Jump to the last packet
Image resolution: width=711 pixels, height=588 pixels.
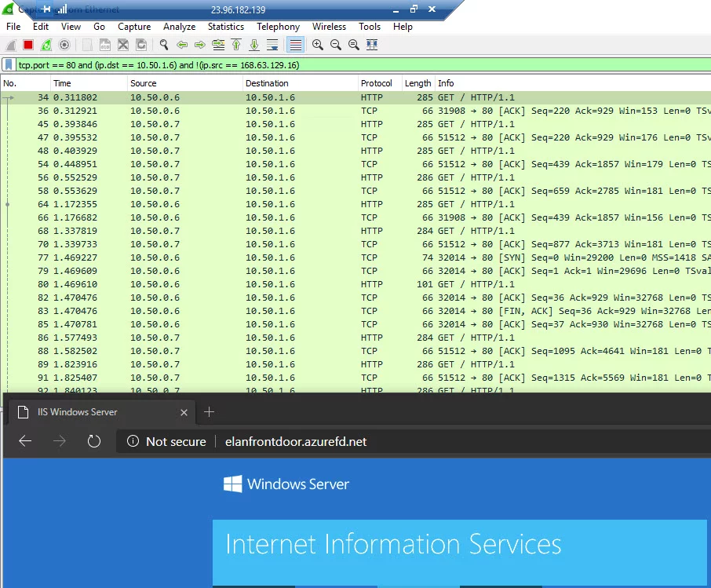click(x=254, y=45)
